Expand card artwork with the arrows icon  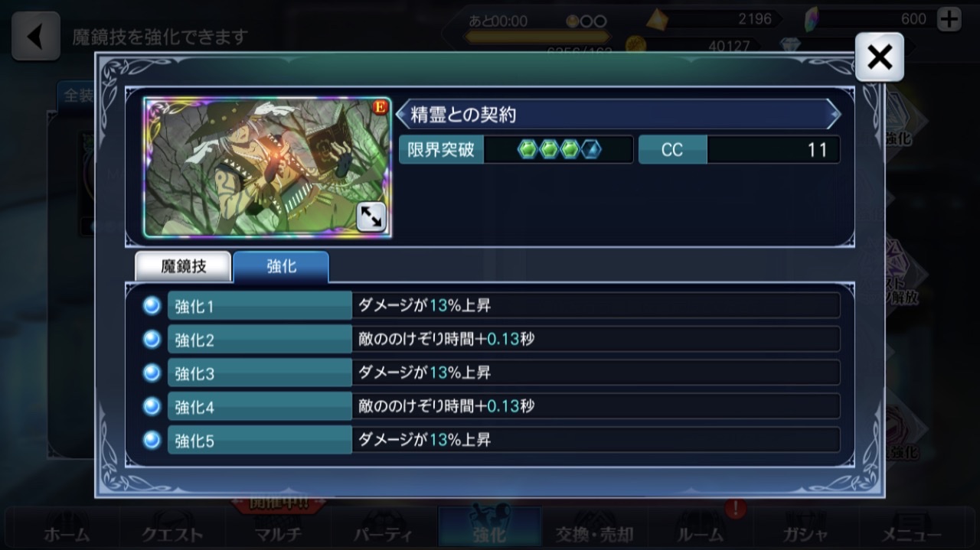[371, 218]
